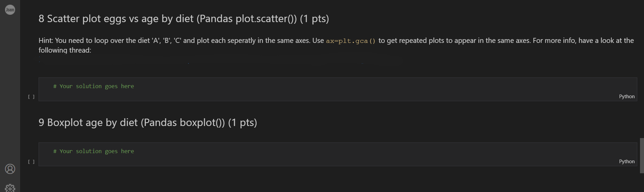Open the Manage settings gear
The height and width of the screenshot is (192, 644).
(x=10, y=188)
